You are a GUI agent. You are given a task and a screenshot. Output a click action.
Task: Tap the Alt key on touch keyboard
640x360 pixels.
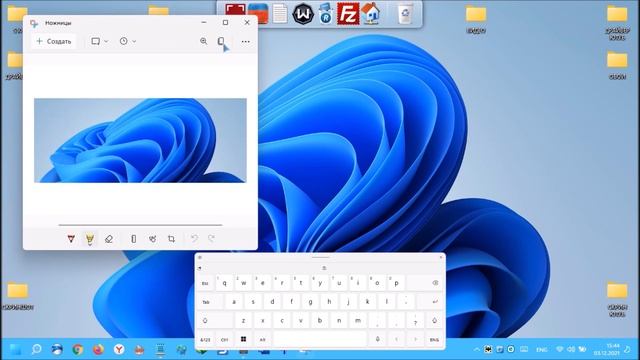262,339
